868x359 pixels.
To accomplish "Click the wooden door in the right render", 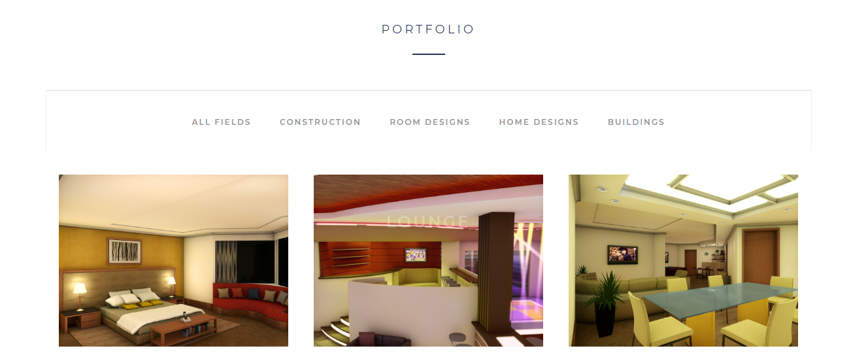I will [761, 255].
